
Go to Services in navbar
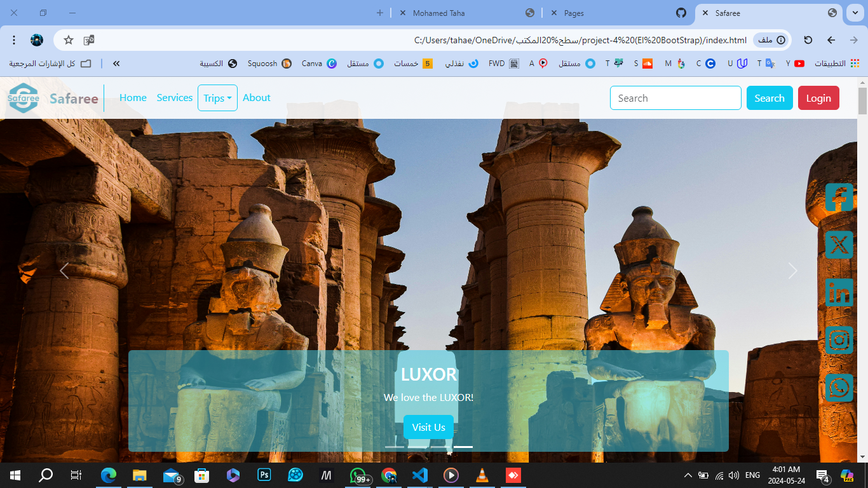point(175,98)
